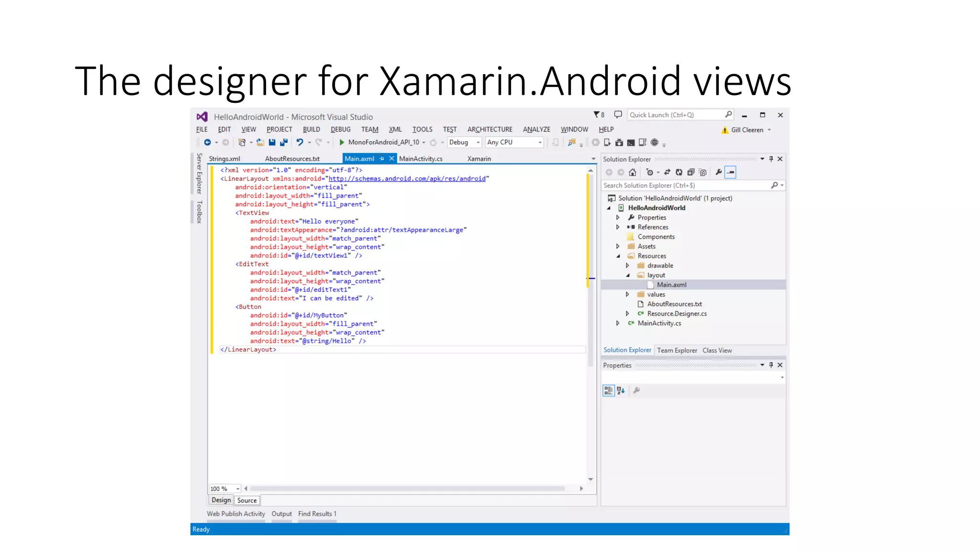Collapse the layout folder
The width and height of the screenshot is (980, 551).
pos(627,275)
